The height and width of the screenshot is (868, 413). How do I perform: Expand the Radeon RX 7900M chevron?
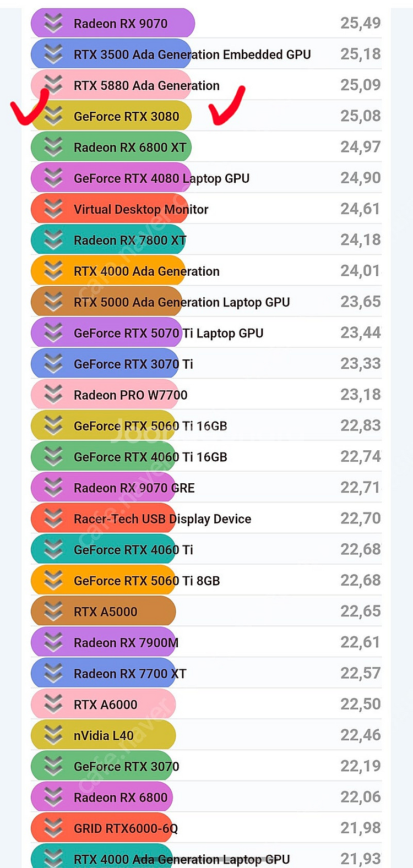pyautogui.click(x=53, y=641)
